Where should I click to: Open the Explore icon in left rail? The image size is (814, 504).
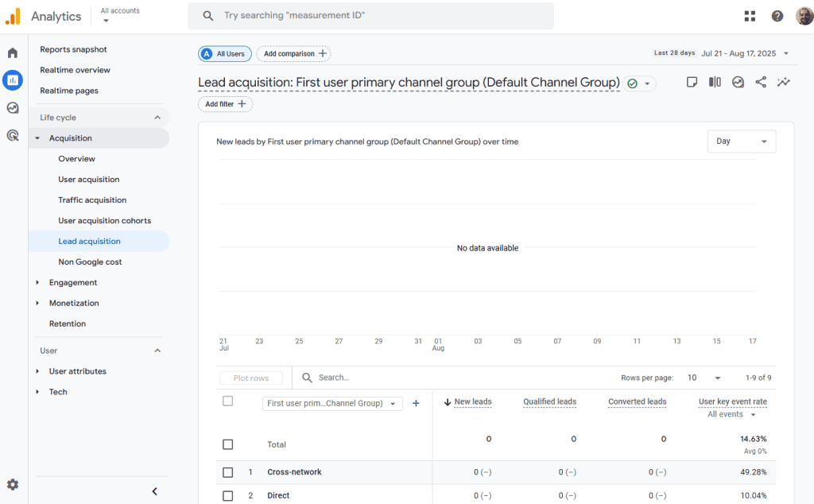(13, 108)
